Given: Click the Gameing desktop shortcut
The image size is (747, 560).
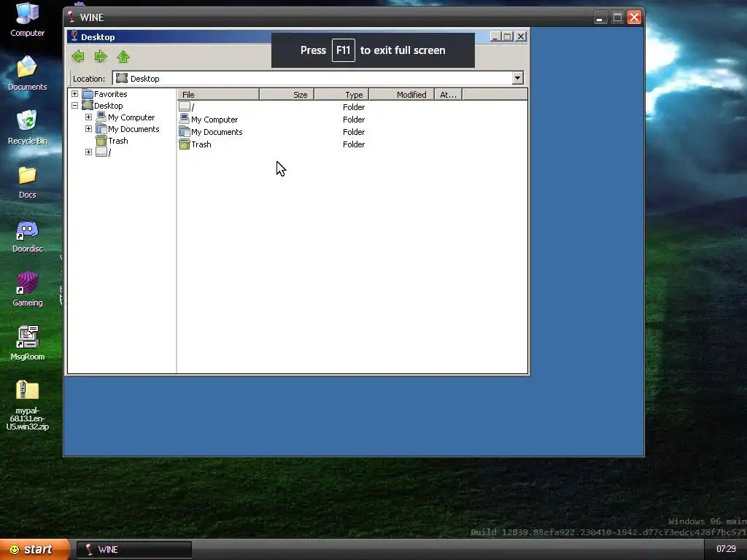Looking at the screenshot, I should click(27, 289).
